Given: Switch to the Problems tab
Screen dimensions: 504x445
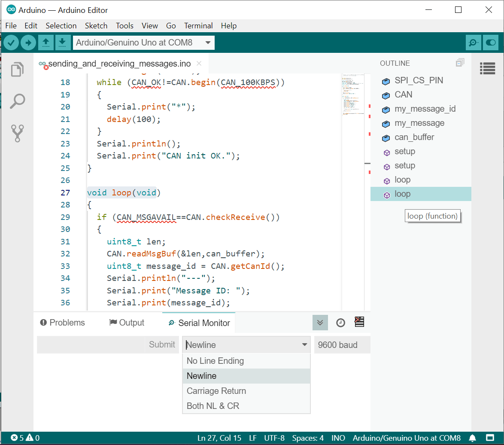Looking at the screenshot, I should tap(62, 323).
